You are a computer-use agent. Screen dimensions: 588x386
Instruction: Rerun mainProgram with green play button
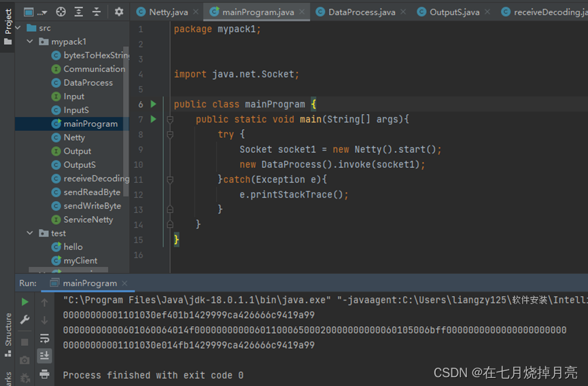[25, 302]
